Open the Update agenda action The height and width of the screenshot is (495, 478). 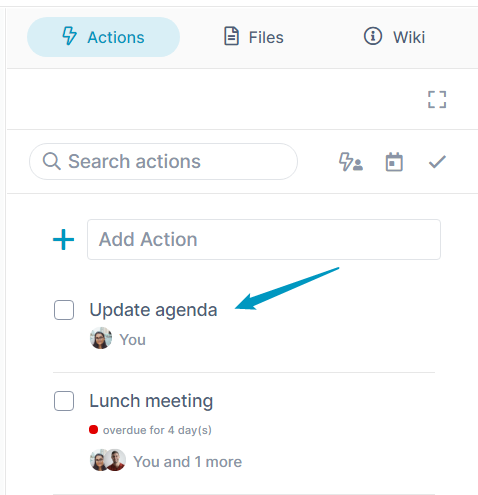coord(153,310)
